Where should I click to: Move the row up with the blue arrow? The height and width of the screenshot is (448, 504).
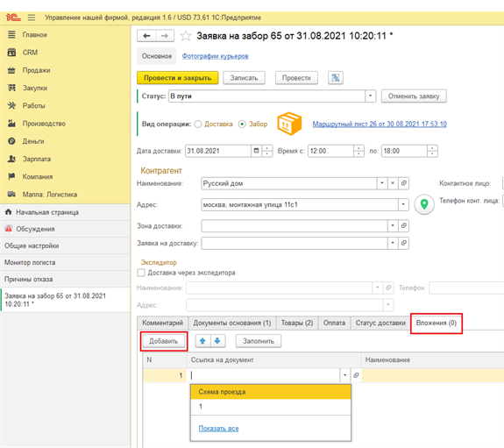(202, 341)
